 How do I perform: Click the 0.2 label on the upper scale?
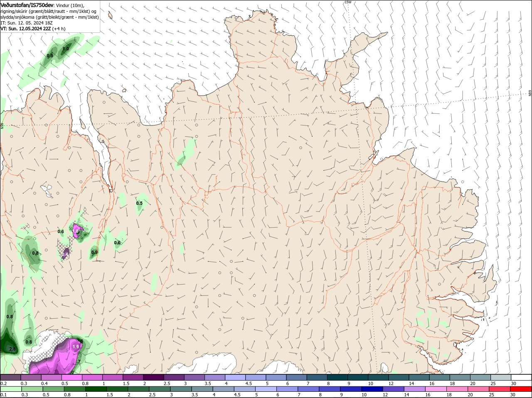click(x=3, y=383)
